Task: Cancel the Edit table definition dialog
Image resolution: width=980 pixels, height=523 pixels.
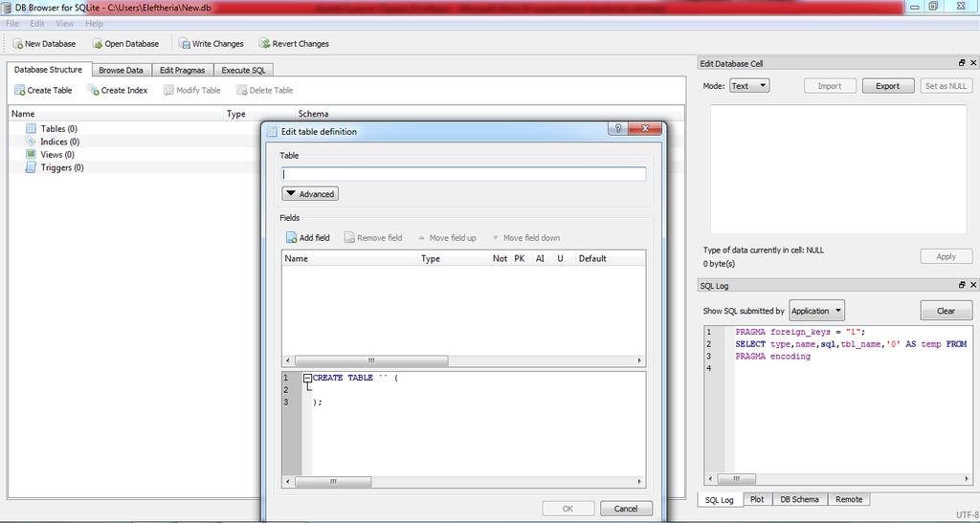Action: pos(626,509)
